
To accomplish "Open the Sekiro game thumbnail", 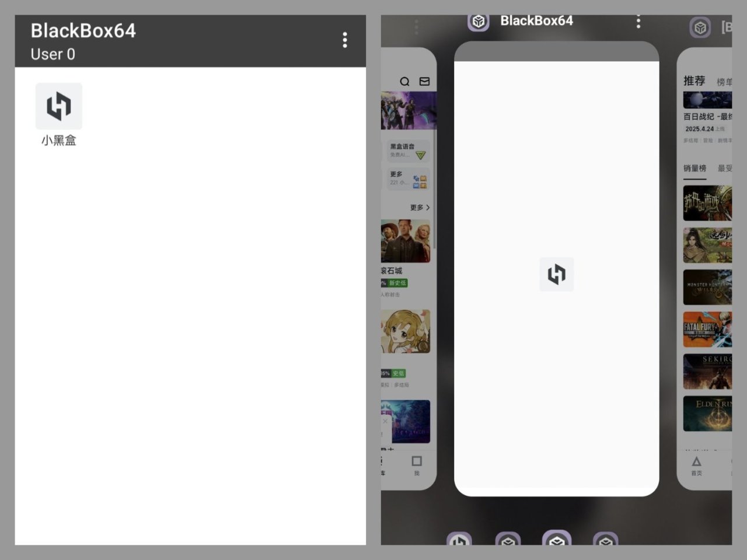I will coord(707,371).
